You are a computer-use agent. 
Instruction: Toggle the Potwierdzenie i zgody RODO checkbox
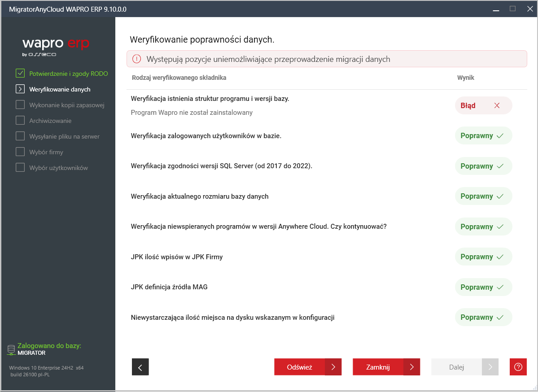(20, 74)
